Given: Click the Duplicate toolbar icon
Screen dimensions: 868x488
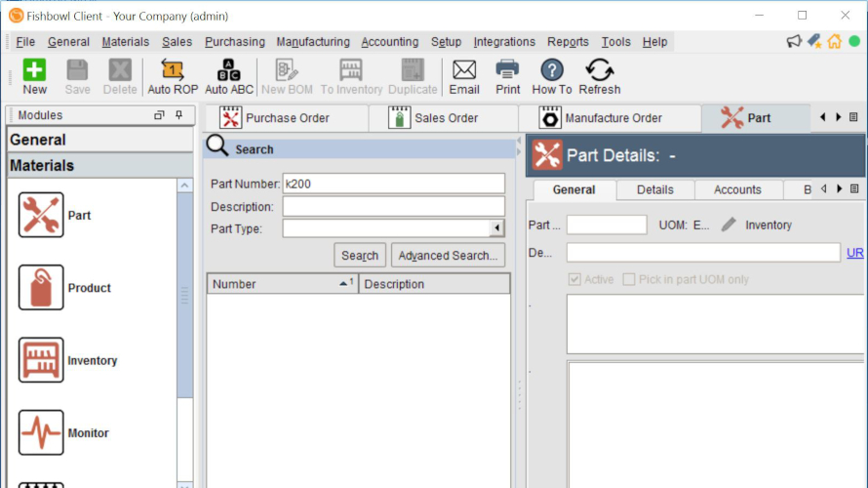Looking at the screenshot, I should click(413, 76).
